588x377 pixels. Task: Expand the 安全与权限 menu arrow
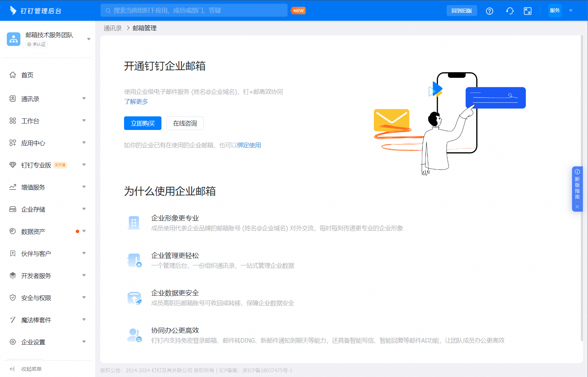[x=84, y=297]
